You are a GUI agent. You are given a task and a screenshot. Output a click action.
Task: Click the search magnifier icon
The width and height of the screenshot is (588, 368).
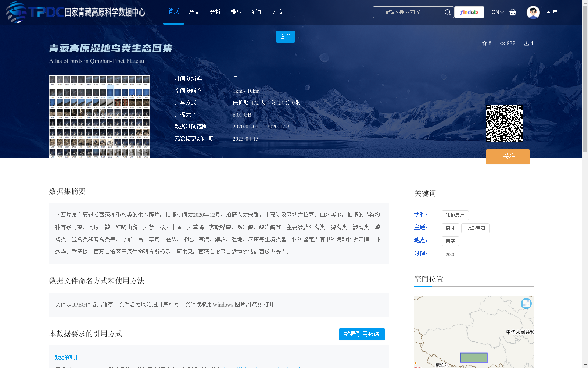tap(448, 12)
